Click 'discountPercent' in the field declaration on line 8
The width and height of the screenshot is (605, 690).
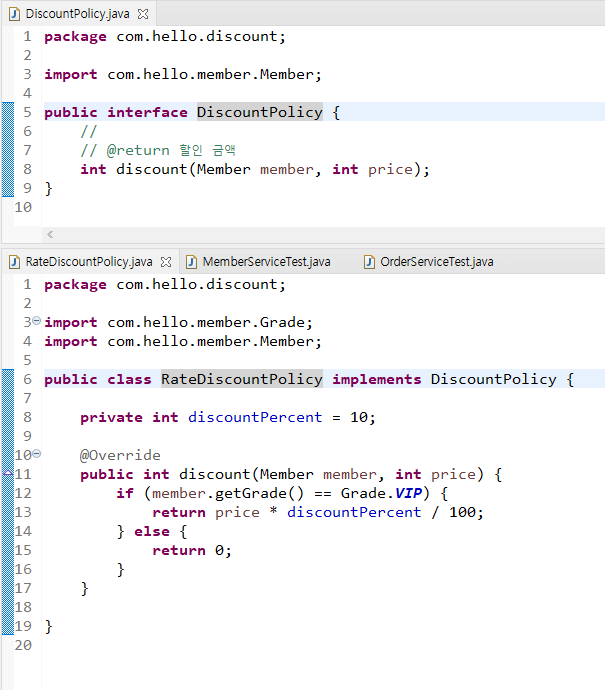255,417
